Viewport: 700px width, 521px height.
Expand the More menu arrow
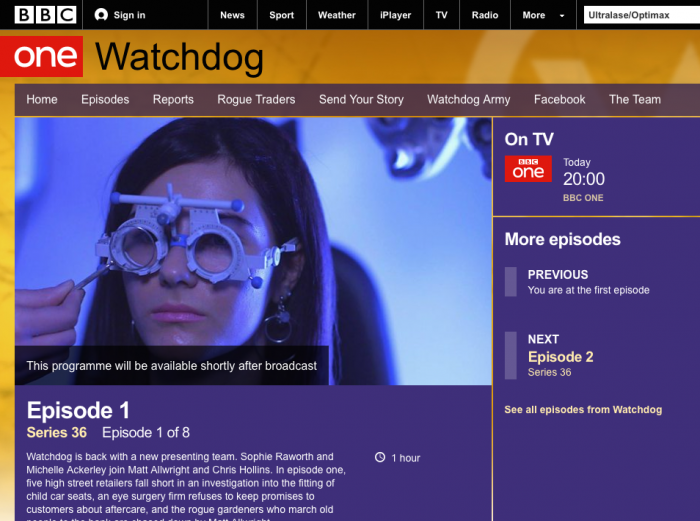point(562,16)
